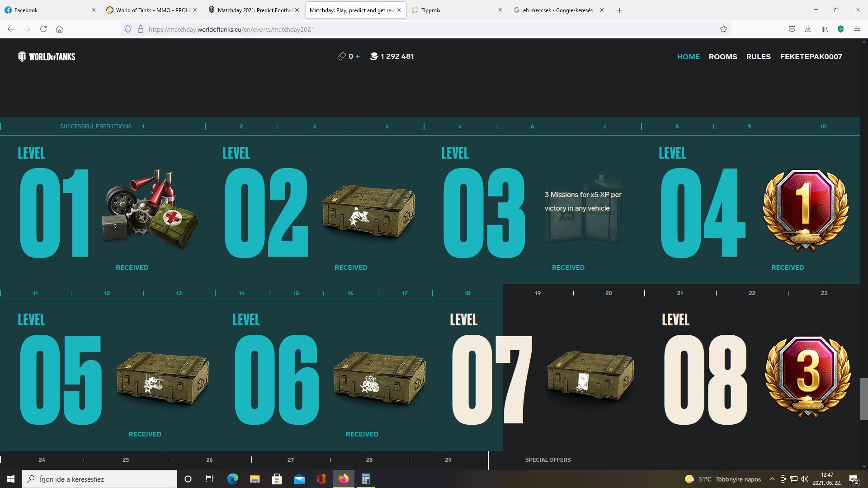
Task: Open the Windows notification center
Action: click(x=854, y=479)
